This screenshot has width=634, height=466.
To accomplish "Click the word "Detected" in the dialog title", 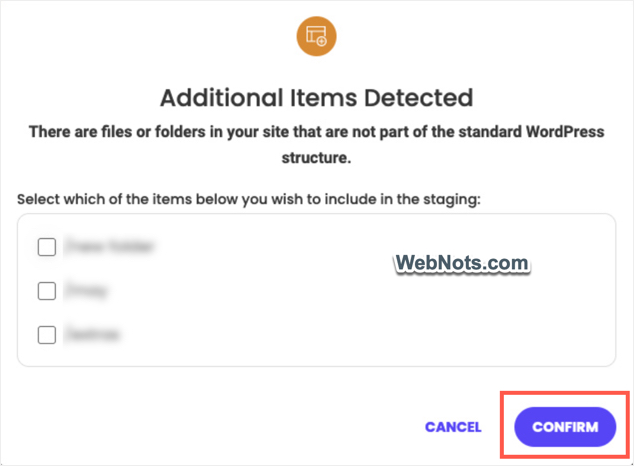I will click(x=419, y=98).
